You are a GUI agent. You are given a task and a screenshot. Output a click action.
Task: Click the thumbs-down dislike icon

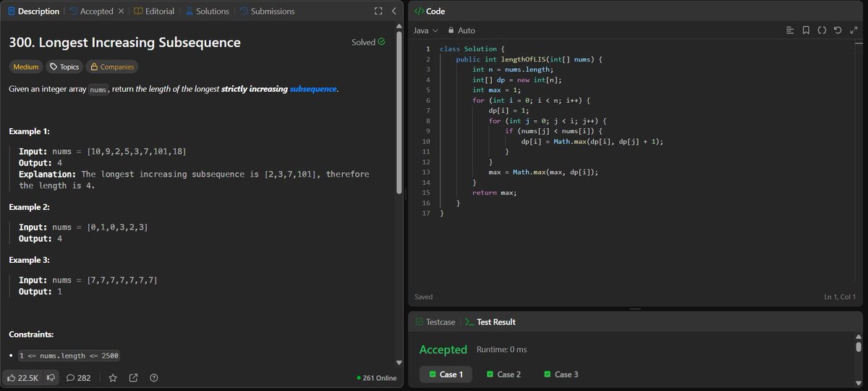tap(51, 377)
